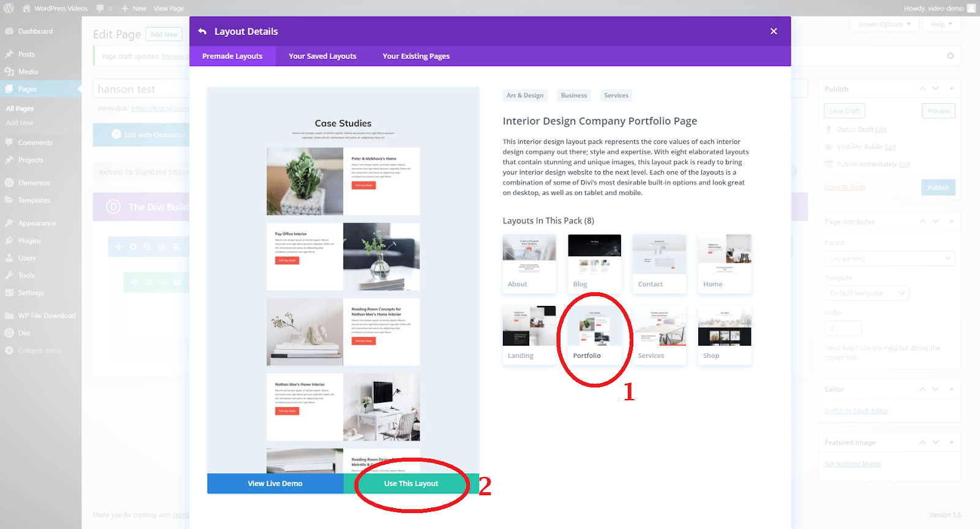This screenshot has width=980, height=529.
Task: Switch to Your Existing Pages tab
Action: 416,56
